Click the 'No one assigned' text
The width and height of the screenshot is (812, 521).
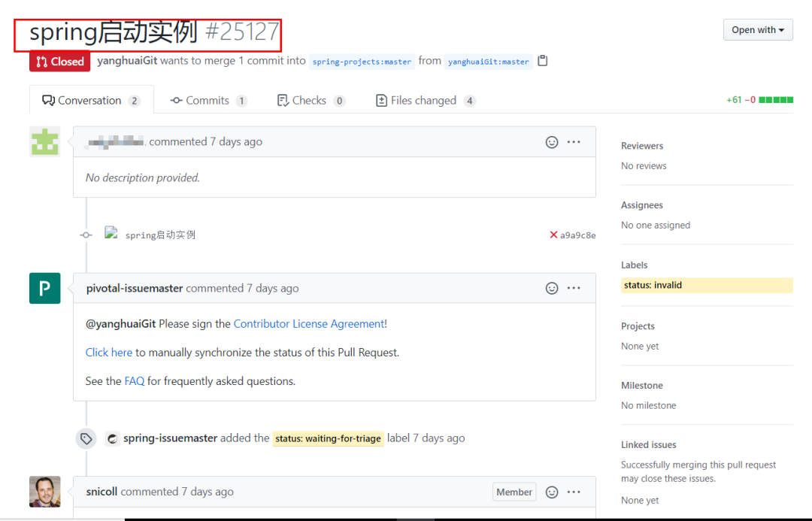coord(656,226)
